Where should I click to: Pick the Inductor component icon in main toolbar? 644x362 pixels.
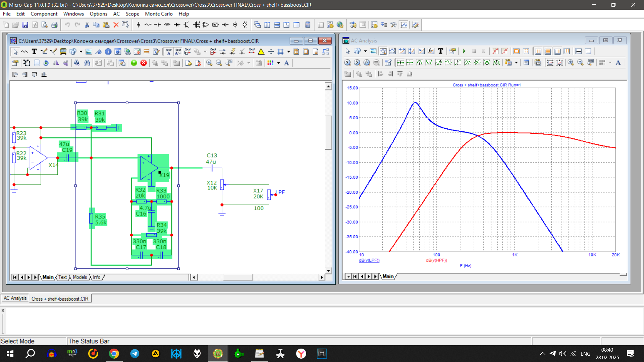pyautogui.click(x=167, y=25)
